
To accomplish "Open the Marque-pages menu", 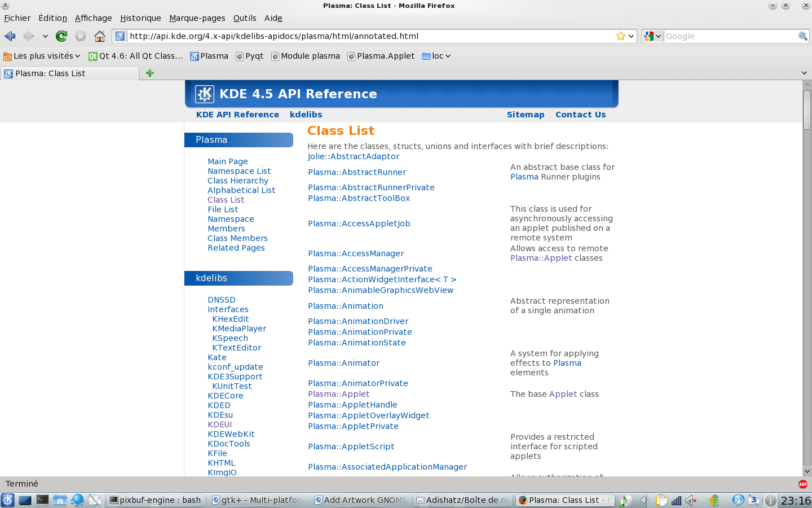I will pyautogui.click(x=197, y=18).
